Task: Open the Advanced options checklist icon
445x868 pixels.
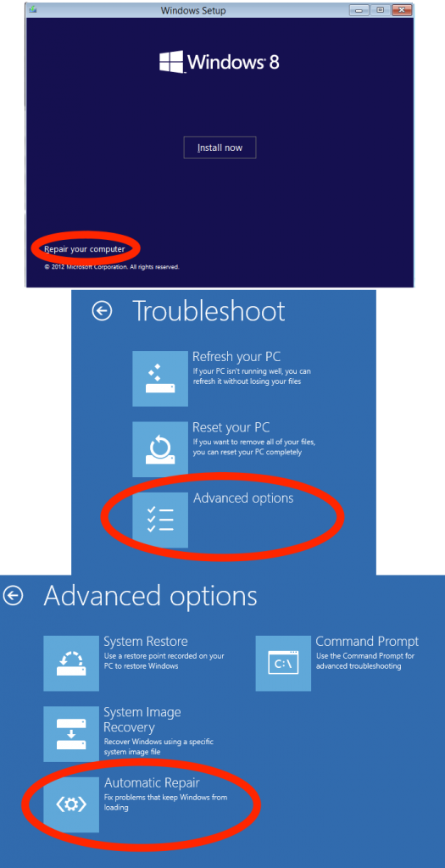Action: tap(160, 520)
